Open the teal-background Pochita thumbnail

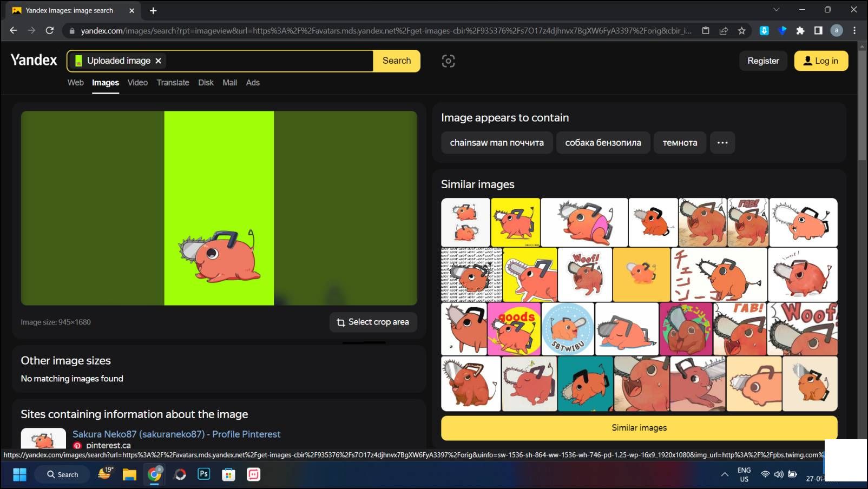click(x=586, y=384)
